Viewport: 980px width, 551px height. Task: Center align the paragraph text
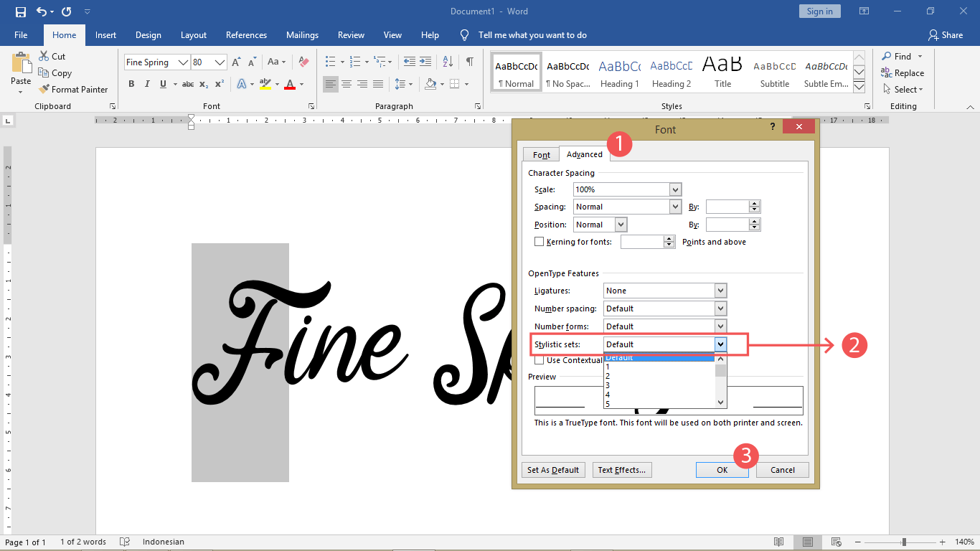click(x=347, y=84)
